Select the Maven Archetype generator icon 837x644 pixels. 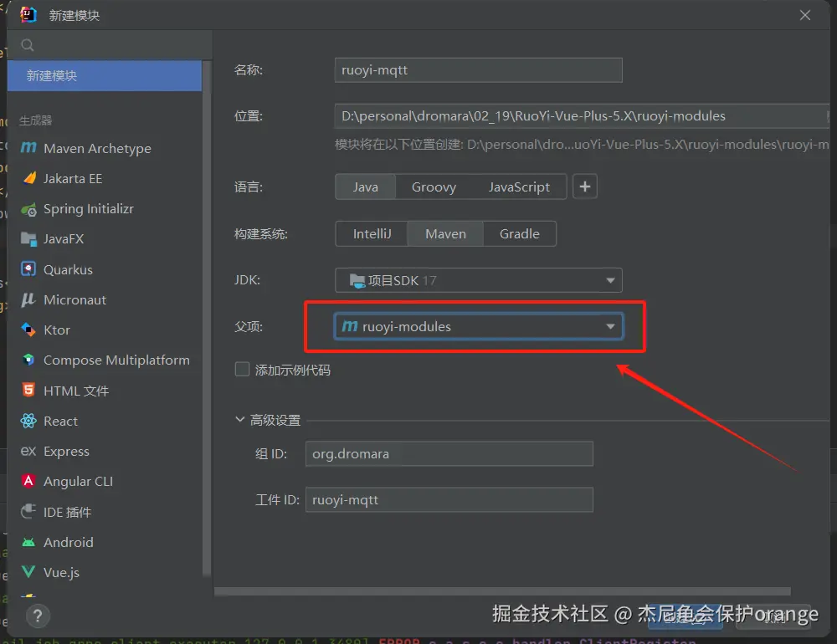(28, 148)
